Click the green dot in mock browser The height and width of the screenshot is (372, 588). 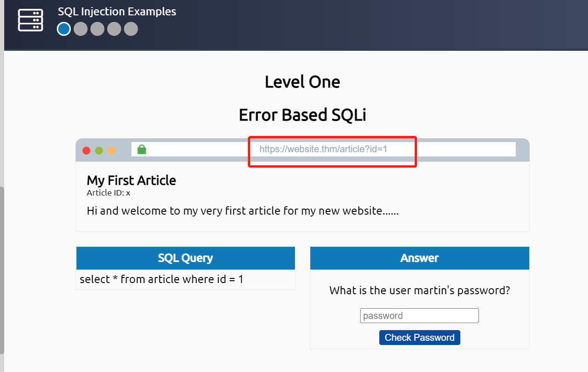click(x=99, y=150)
